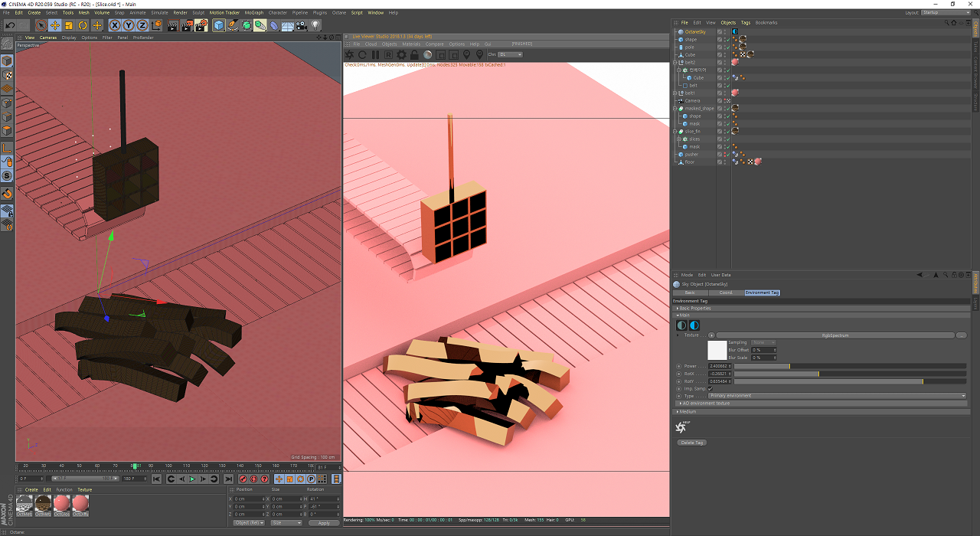Select the Camera object in Objects list
This screenshot has height=536, width=980.
(x=692, y=101)
